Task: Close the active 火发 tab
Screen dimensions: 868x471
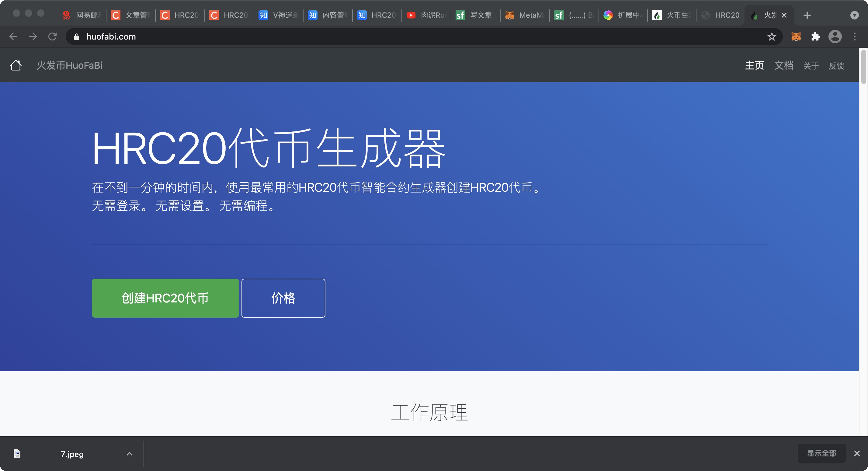Action: (784, 15)
